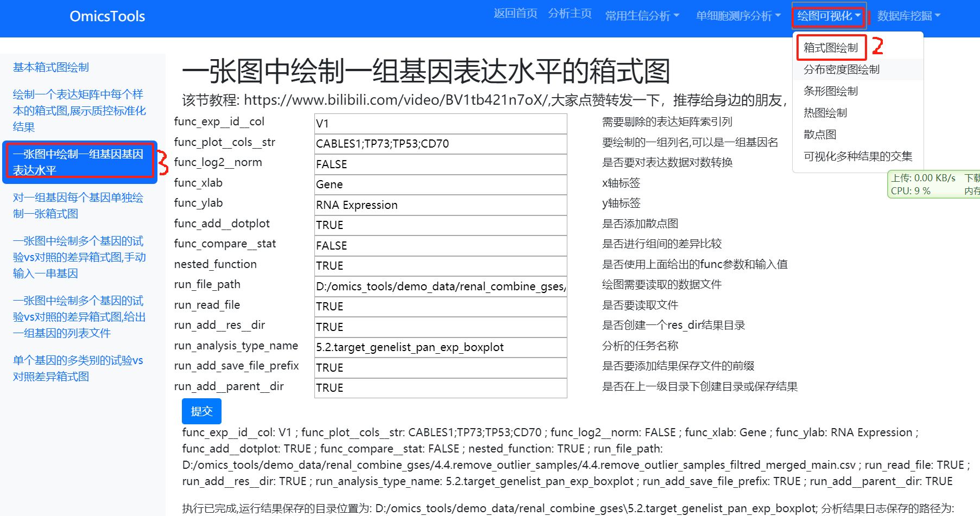The width and height of the screenshot is (980, 516).
Task: Click func_ylab field with RNA Expression
Action: coord(441,205)
